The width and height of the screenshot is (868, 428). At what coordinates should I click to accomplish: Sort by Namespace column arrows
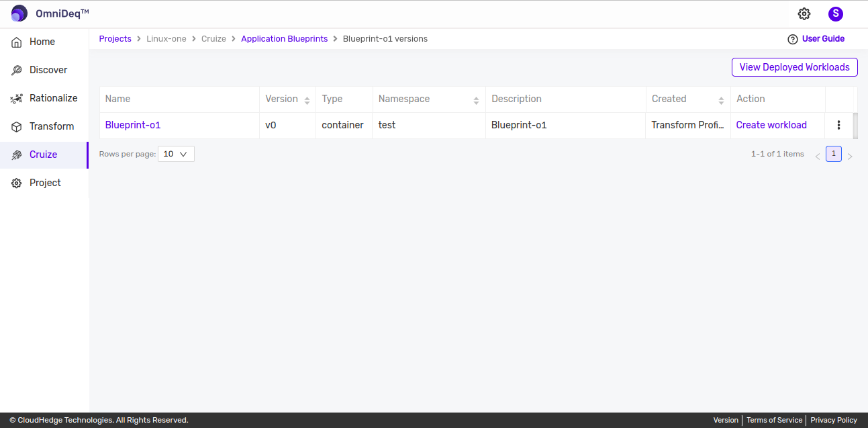tap(476, 100)
